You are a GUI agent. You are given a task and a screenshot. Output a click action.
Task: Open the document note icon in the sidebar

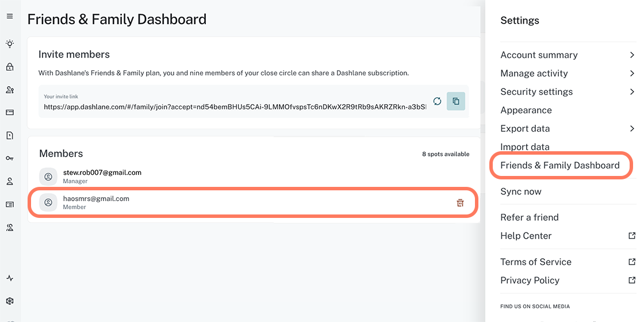pyautogui.click(x=10, y=136)
